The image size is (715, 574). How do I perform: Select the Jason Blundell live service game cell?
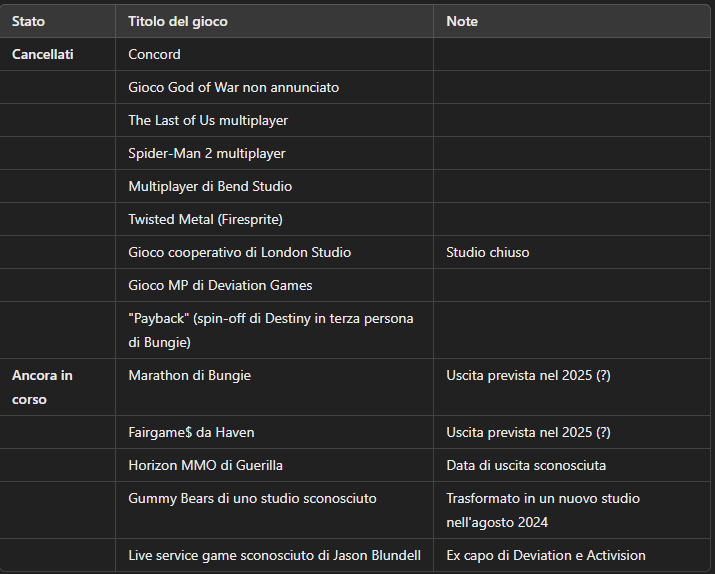tap(274, 555)
